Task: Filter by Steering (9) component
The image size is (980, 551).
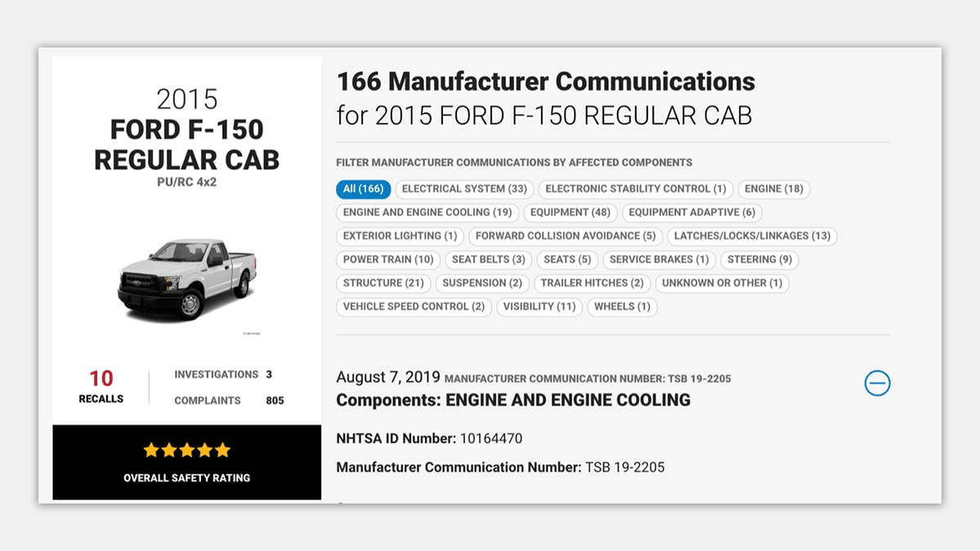Action: 759,260
